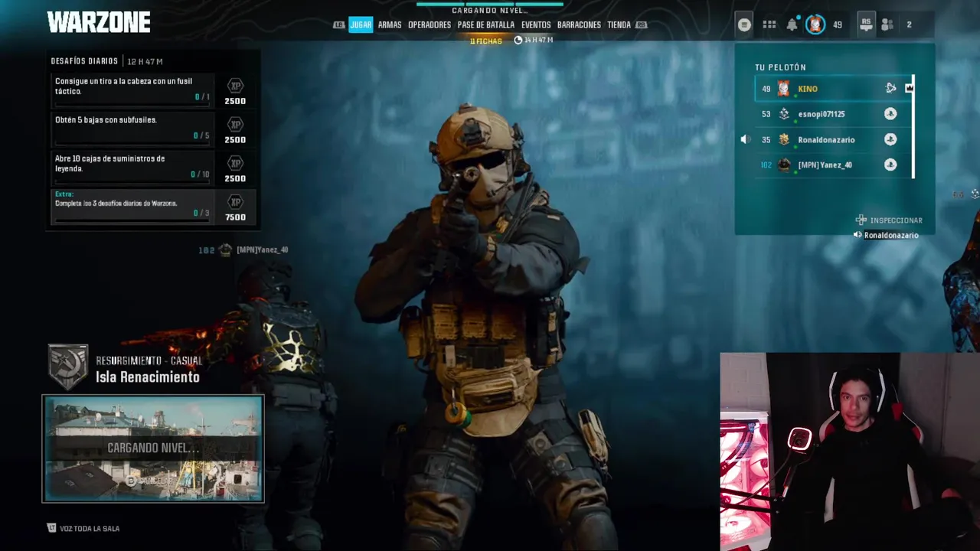The height and width of the screenshot is (551, 980).
Task: Click the 'CARGANDO NIVEL' loading bar at top
Action: pyautogui.click(x=490, y=4)
